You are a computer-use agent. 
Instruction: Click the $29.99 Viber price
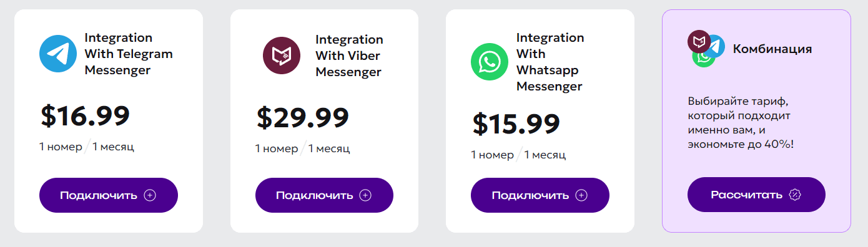point(302,117)
